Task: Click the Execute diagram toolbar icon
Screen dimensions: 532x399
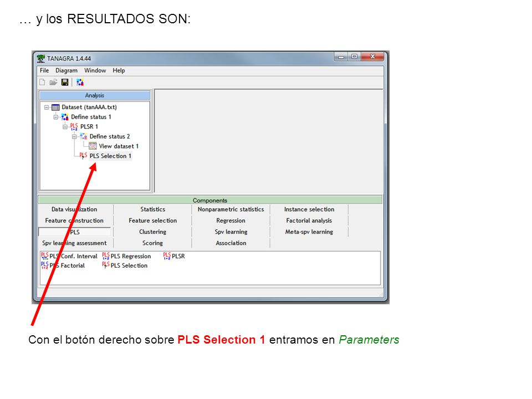Action: 80,82
